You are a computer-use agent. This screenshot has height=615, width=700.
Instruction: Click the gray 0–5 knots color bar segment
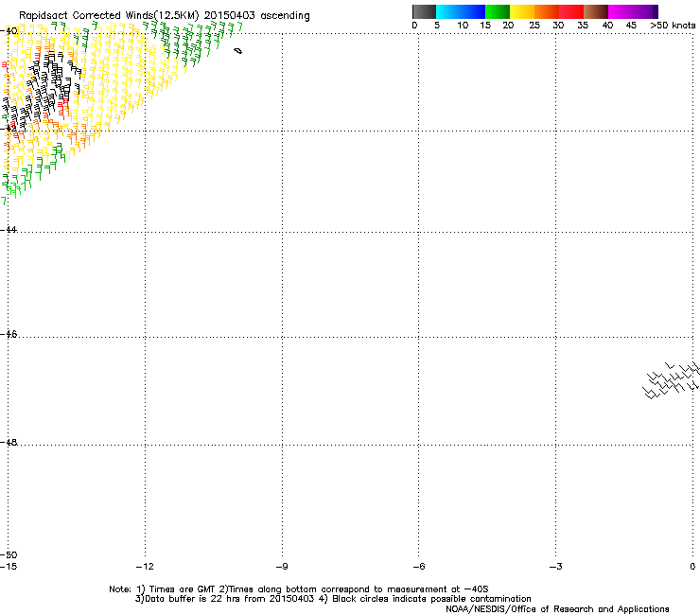click(424, 11)
